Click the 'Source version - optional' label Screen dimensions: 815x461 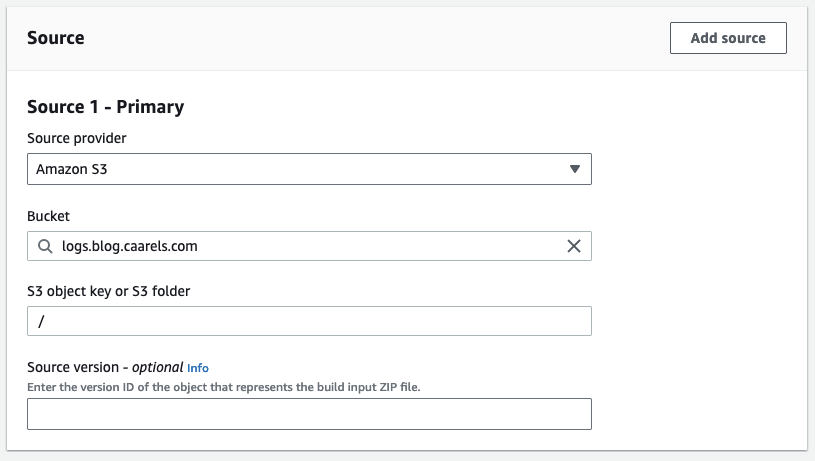pos(104,367)
